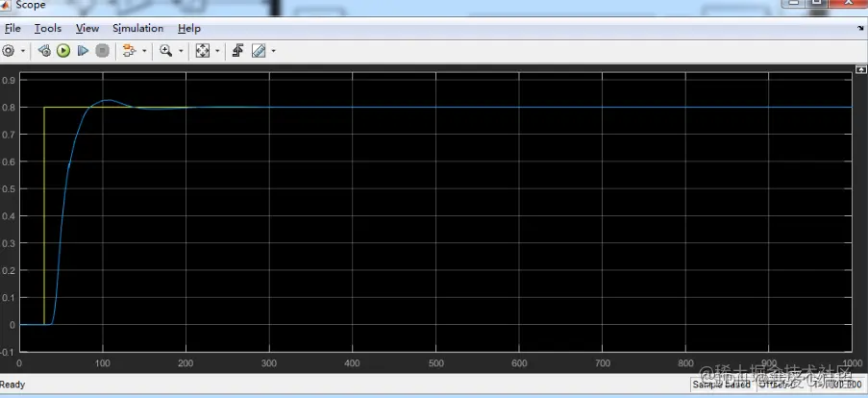Select the Zoom magnifier tool

(165, 51)
